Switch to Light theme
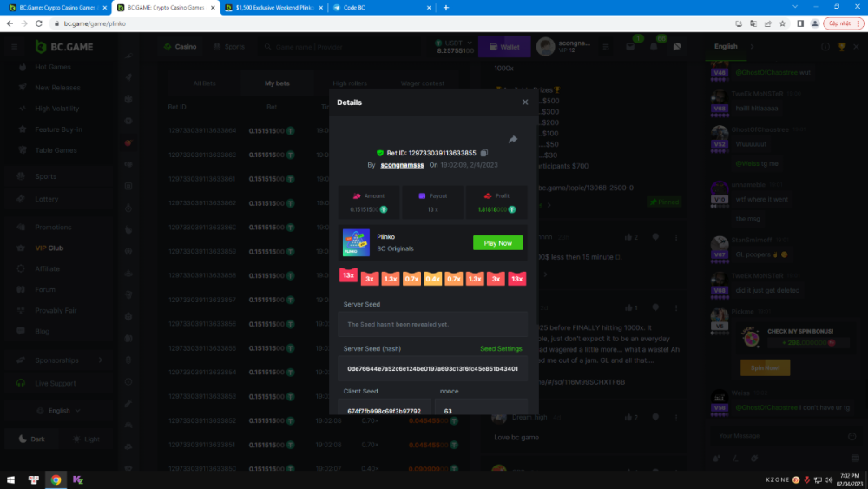 [86, 439]
